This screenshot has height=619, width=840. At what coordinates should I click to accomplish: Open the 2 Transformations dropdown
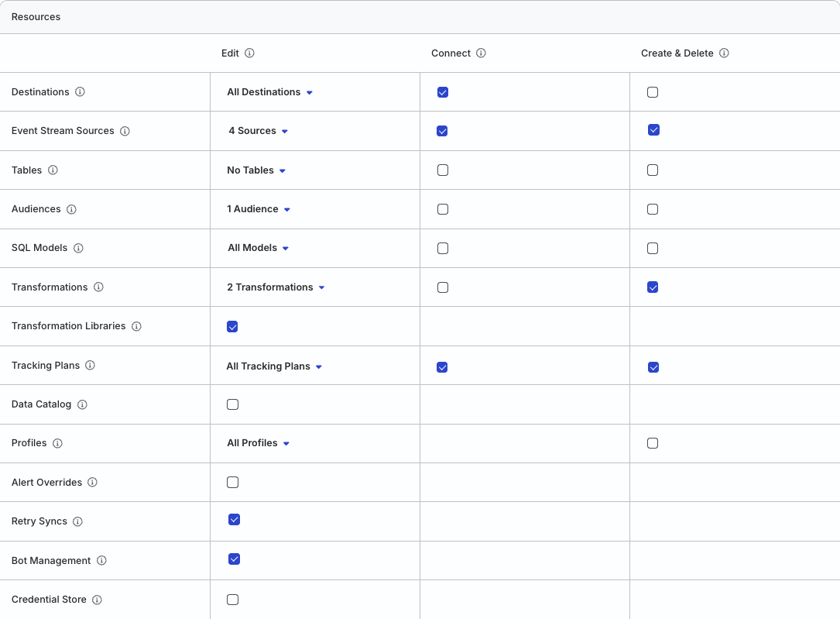click(x=276, y=287)
